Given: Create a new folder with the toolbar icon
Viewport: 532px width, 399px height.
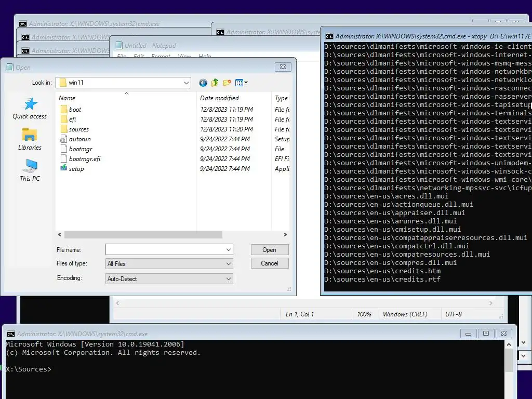Looking at the screenshot, I should click(x=227, y=83).
